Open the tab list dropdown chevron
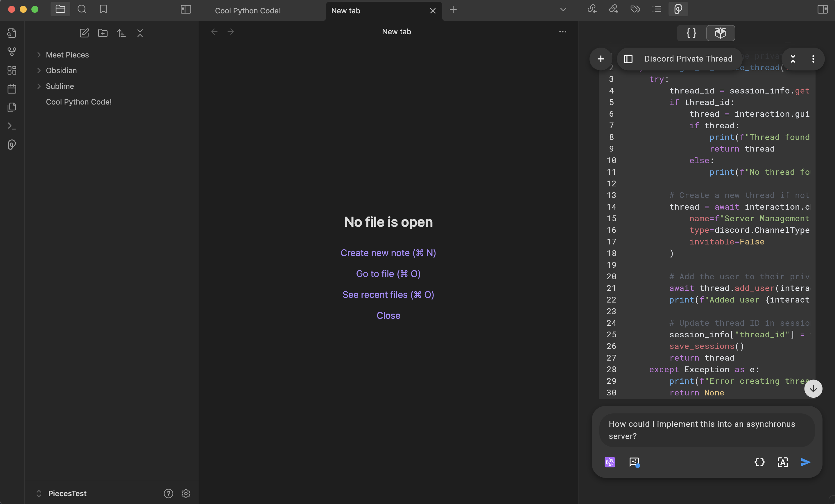Screen dimensions: 835x504 pyautogui.click(x=563, y=10)
